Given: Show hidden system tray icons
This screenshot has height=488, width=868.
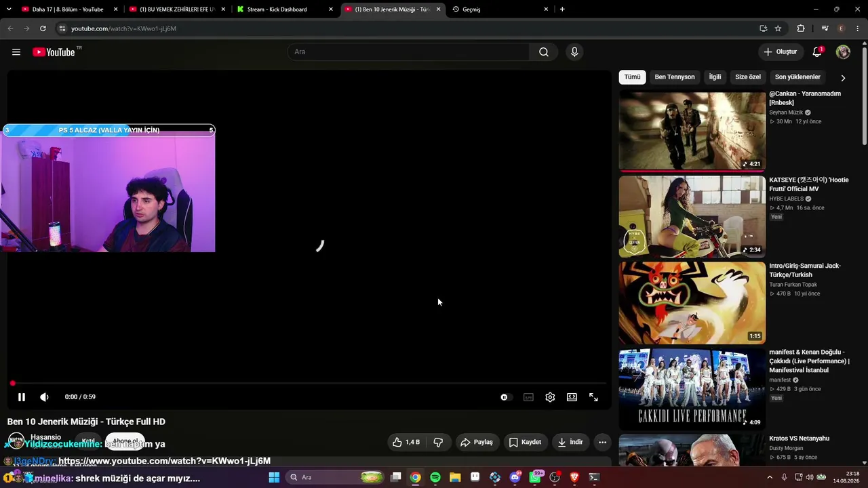Looking at the screenshot, I should 770,477.
